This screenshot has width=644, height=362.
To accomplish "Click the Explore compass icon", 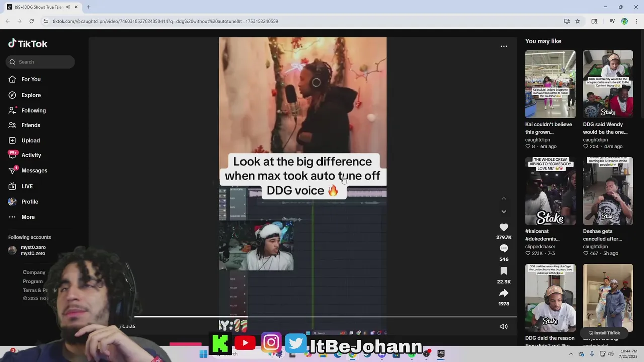I will [x=12, y=95].
